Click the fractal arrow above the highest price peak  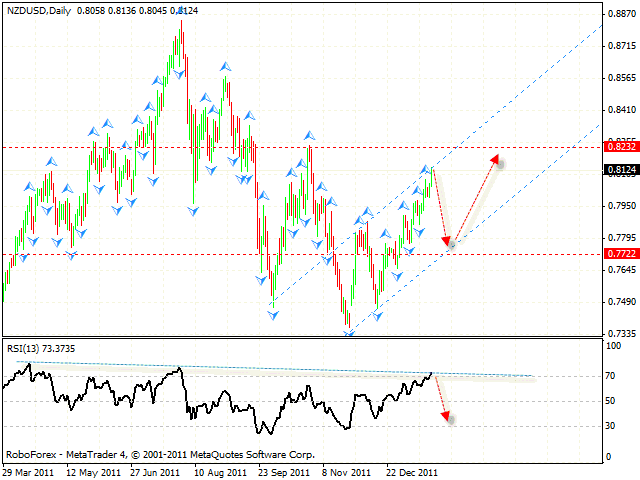tap(180, 9)
